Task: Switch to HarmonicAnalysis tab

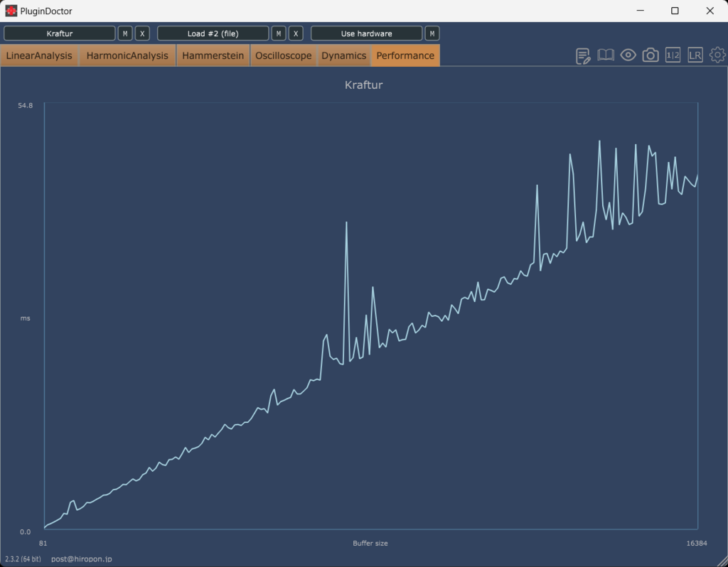Action: pos(127,55)
